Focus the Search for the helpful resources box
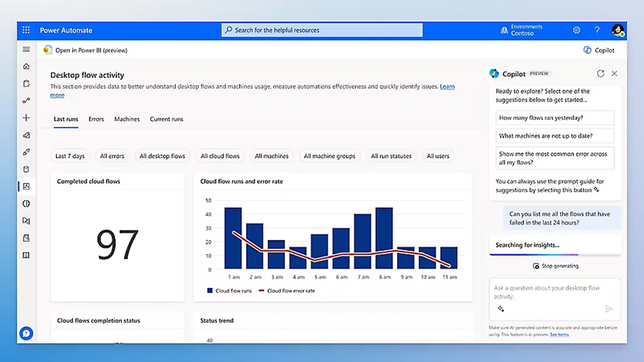Viewport: 644px width, 362px height. pyautogui.click(x=322, y=30)
